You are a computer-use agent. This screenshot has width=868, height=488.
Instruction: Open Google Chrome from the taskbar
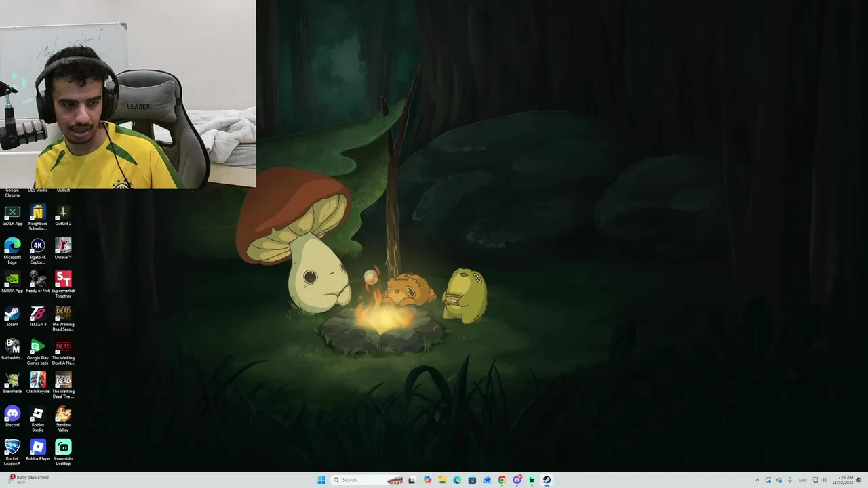[x=502, y=480]
